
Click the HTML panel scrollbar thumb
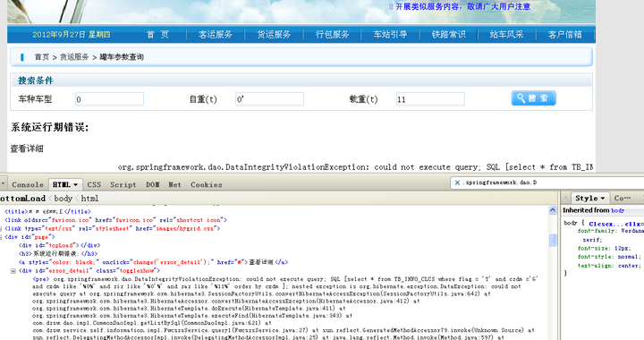[x=553, y=240]
